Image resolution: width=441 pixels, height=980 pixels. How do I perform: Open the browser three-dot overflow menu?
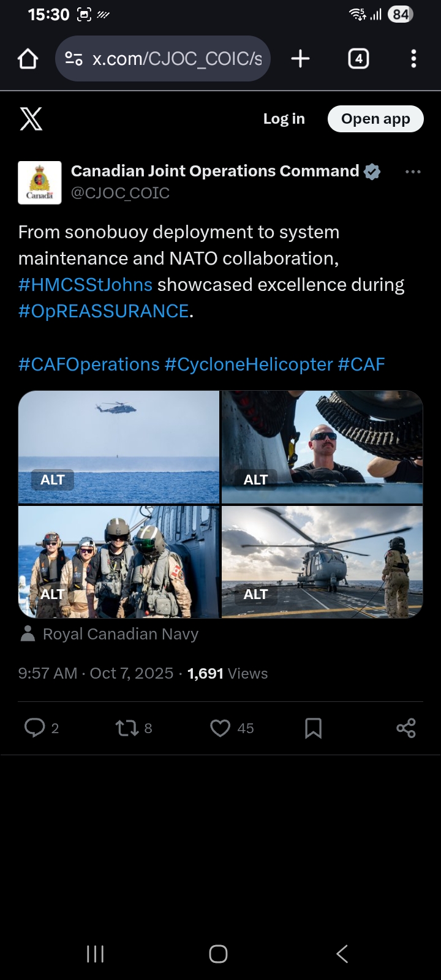pyautogui.click(x=413, y=59)
